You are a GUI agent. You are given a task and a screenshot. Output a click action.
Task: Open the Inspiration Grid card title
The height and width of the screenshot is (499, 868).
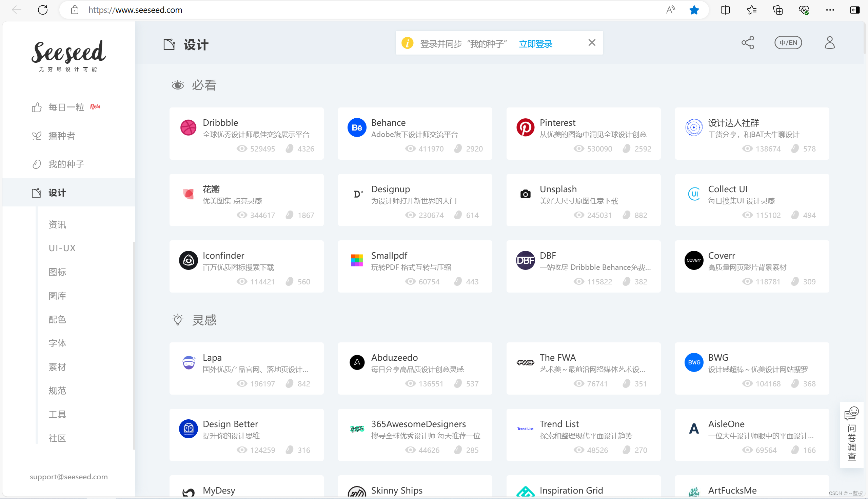(x=571, y=491)
